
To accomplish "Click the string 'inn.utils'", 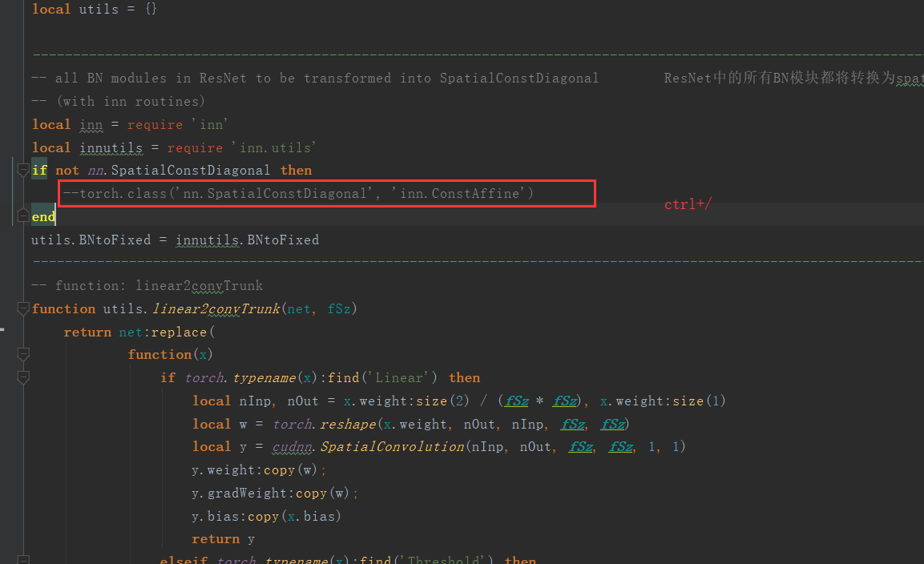I will 274,147.
